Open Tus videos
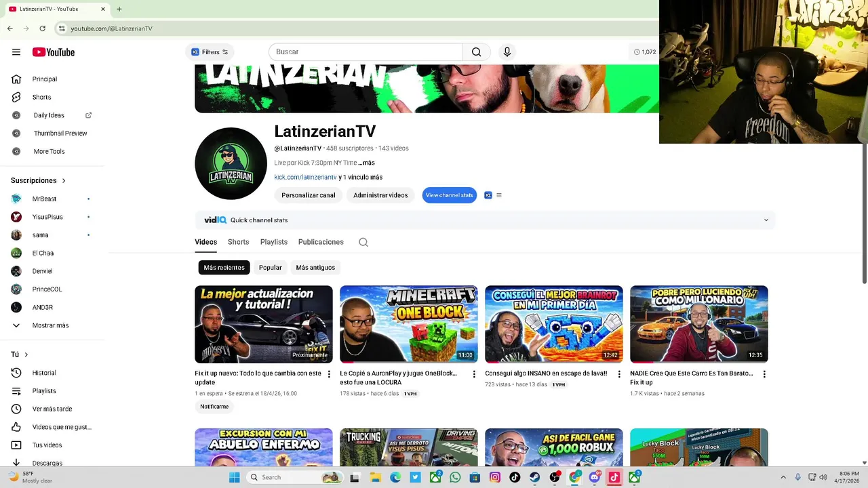Viewport: 868px width, 488px height. [47, 445]
